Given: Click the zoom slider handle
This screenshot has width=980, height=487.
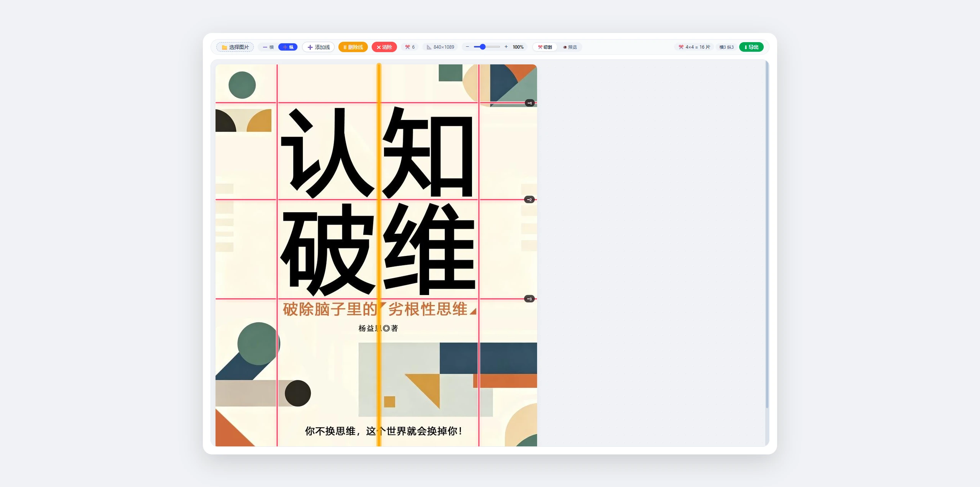Looking at the screenshot, I should point(483,47).
